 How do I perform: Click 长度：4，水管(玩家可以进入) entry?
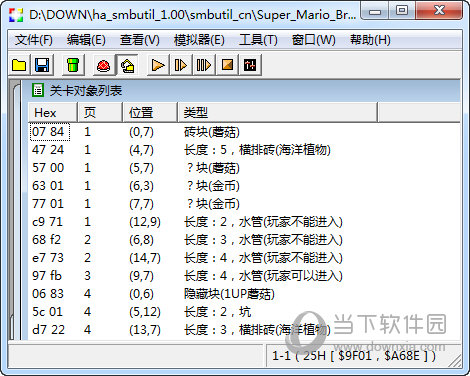263,276
